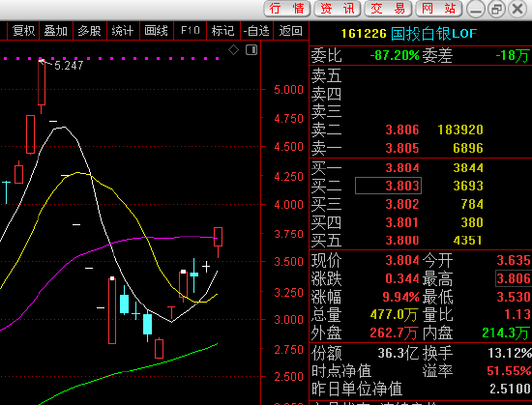
Task: Click the -自选 watchlist button
Action: [x=256, y=31]
